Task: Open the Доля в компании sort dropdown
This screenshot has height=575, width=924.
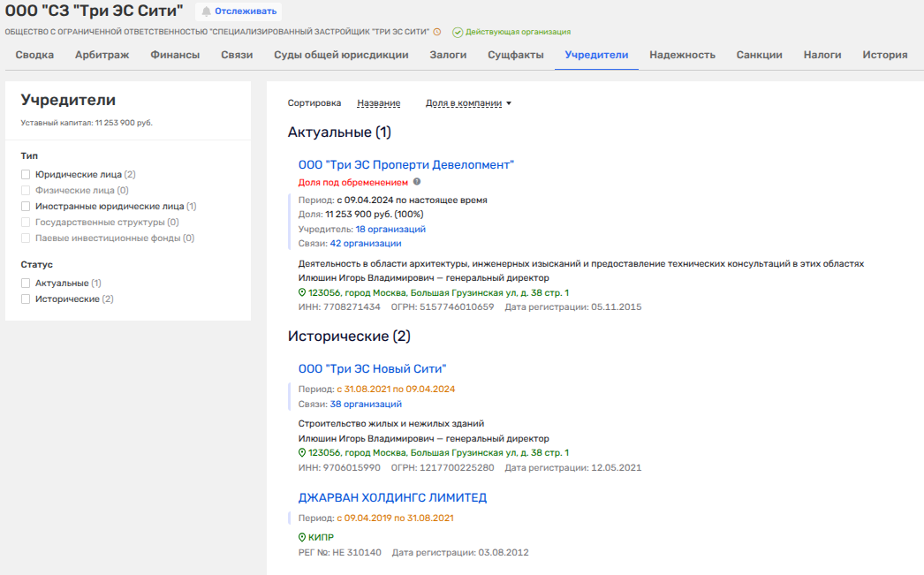Action: [468, 103]
